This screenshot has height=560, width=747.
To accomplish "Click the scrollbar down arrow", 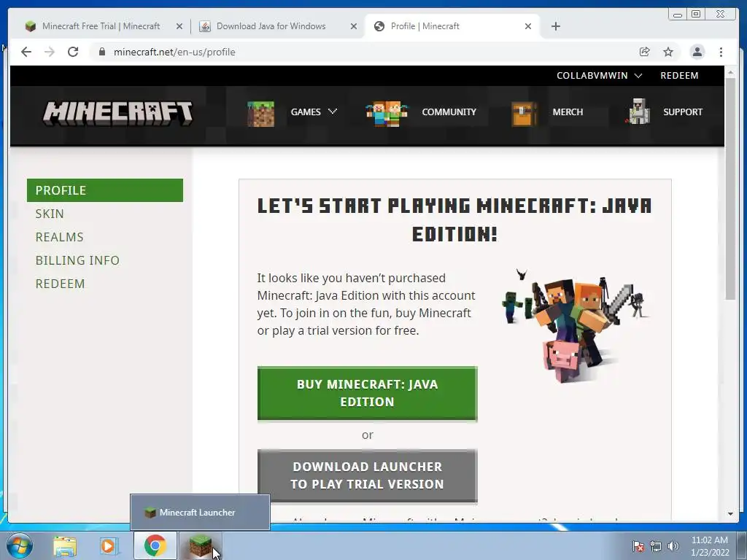I will [730, 514].
